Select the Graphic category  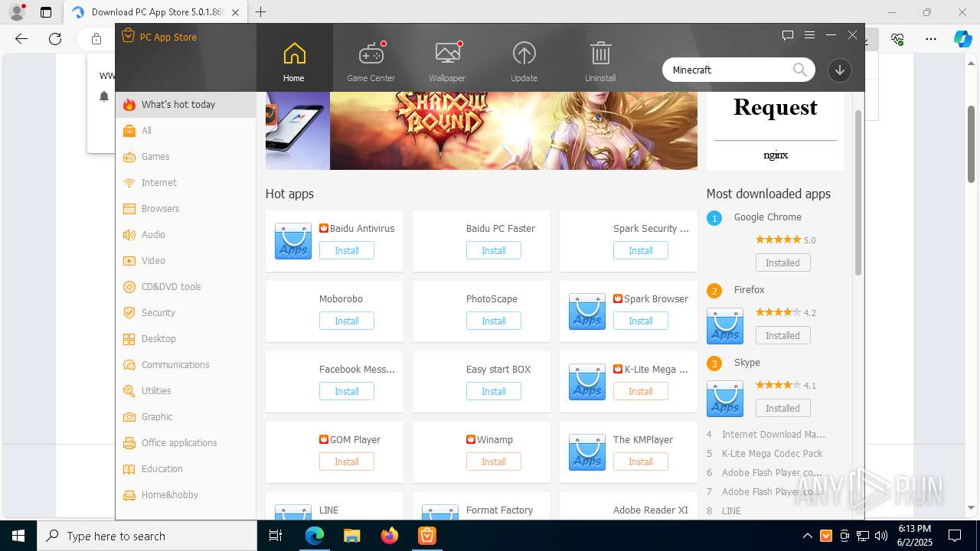point(186,417)
